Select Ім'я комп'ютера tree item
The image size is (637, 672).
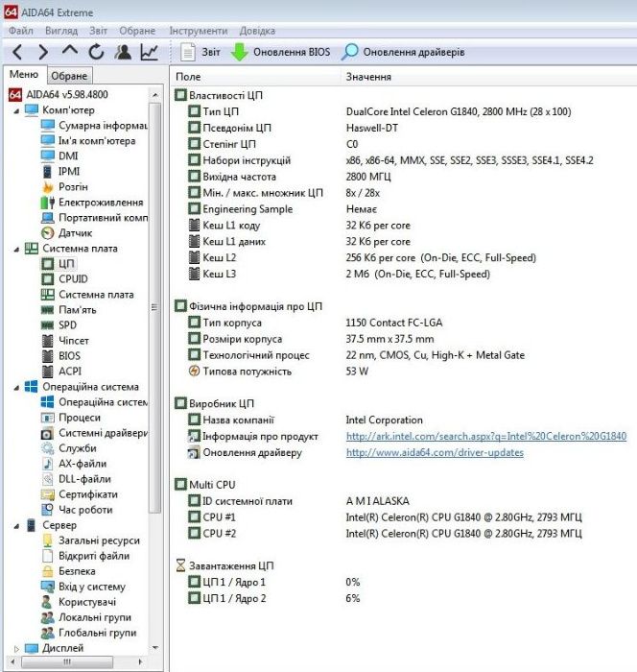coord(88,140)
